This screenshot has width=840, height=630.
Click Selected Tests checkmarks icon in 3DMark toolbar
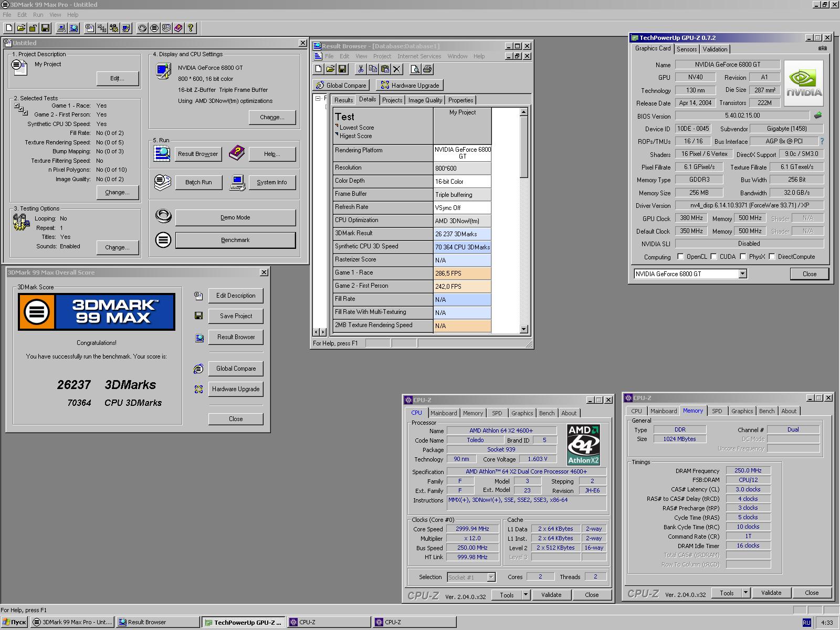pyautogui.click(x=102, y=28)
